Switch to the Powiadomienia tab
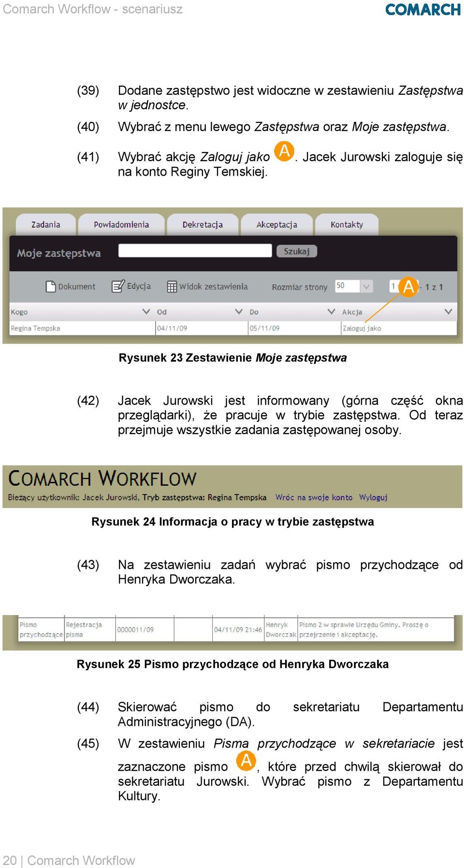The image size is (464, 868). (x=121, y=224)
